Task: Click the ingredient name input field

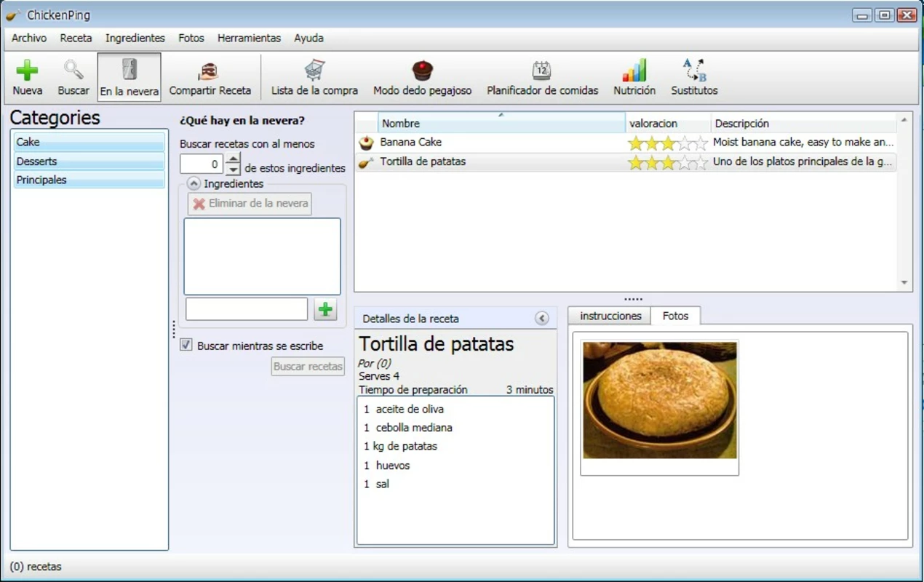Action: [x=247, y=309]
